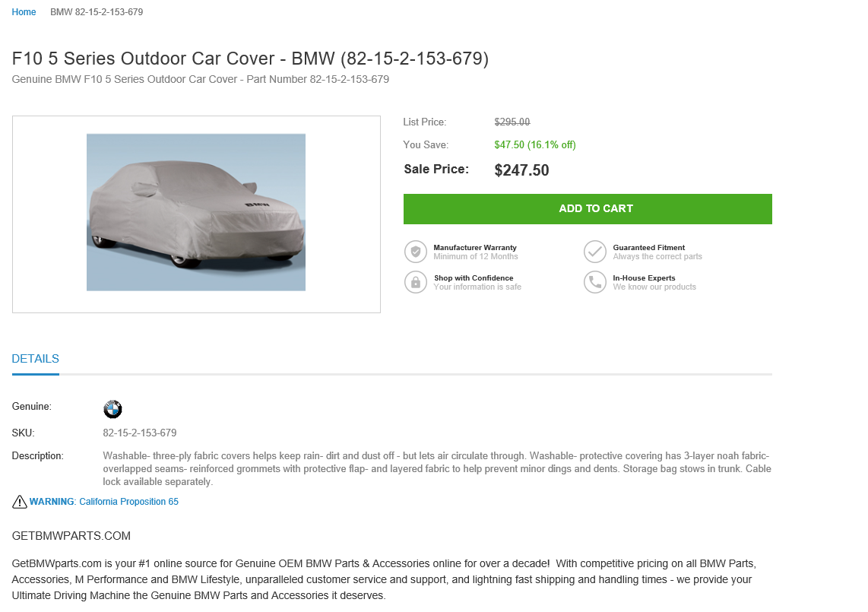Click the Manufacturer Warranty label text
The width and height of the screenshot is (868, 612).
(475, 248)
